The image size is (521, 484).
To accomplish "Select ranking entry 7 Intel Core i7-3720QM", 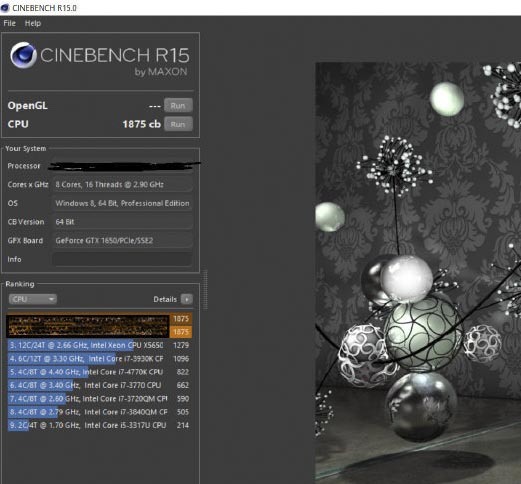I will [x=99, y=398].
